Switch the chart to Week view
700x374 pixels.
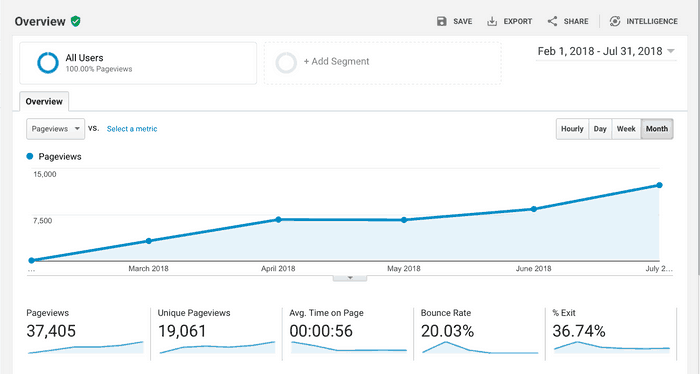(x=626, y=129)
